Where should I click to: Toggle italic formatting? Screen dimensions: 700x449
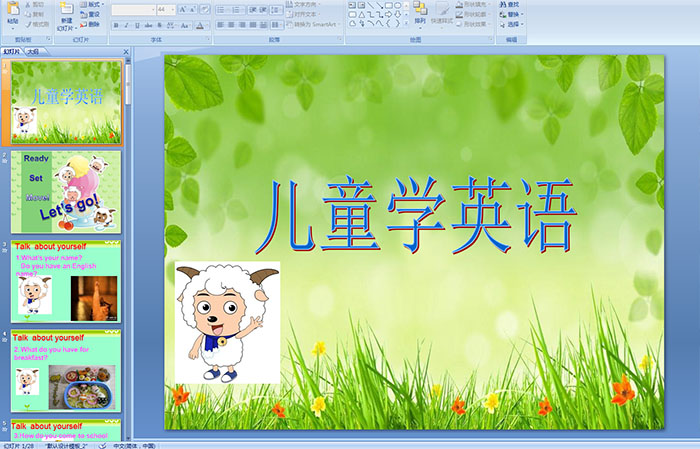[126, 25]
